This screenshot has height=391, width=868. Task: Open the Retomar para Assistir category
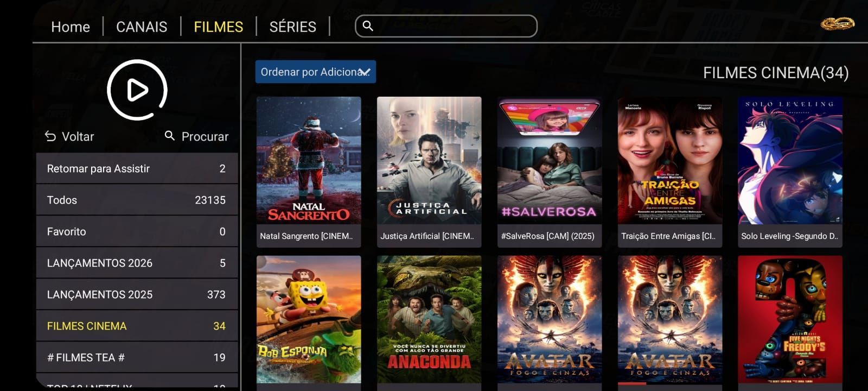click(x=137, y=168)
